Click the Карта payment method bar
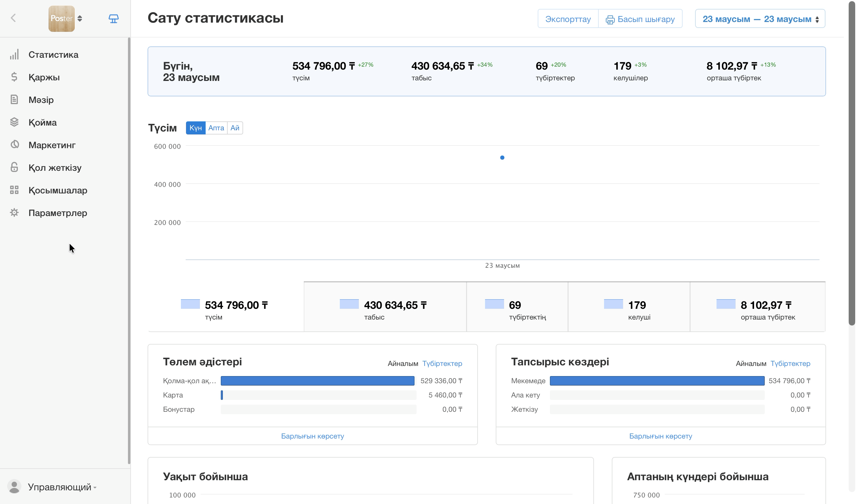 pyautogui.click(x=222, y=395)
